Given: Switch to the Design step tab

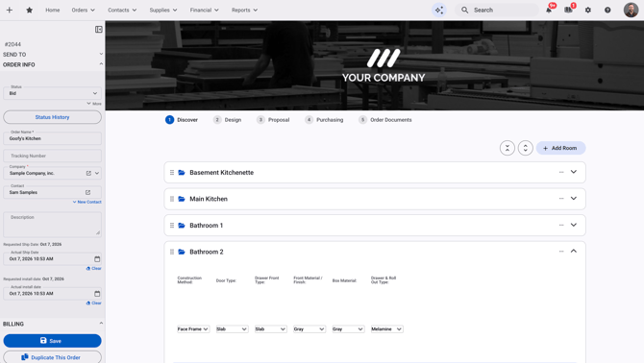Looking at the screenshot, I should pos(227,120).
